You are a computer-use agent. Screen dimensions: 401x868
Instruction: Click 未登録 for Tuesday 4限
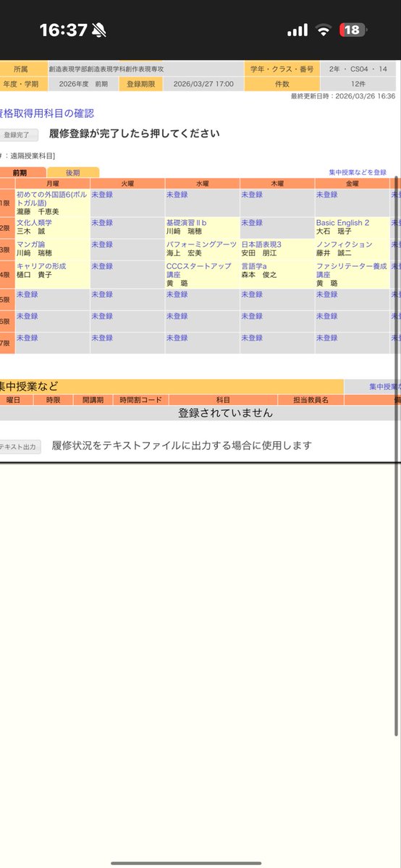pyautogui.click(x=102, y=266)
